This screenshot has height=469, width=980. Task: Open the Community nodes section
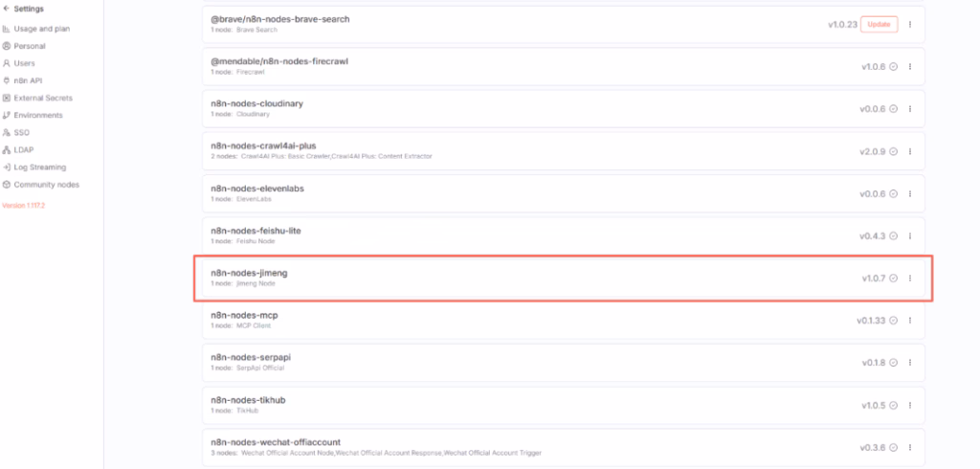[x=46, y=184]
